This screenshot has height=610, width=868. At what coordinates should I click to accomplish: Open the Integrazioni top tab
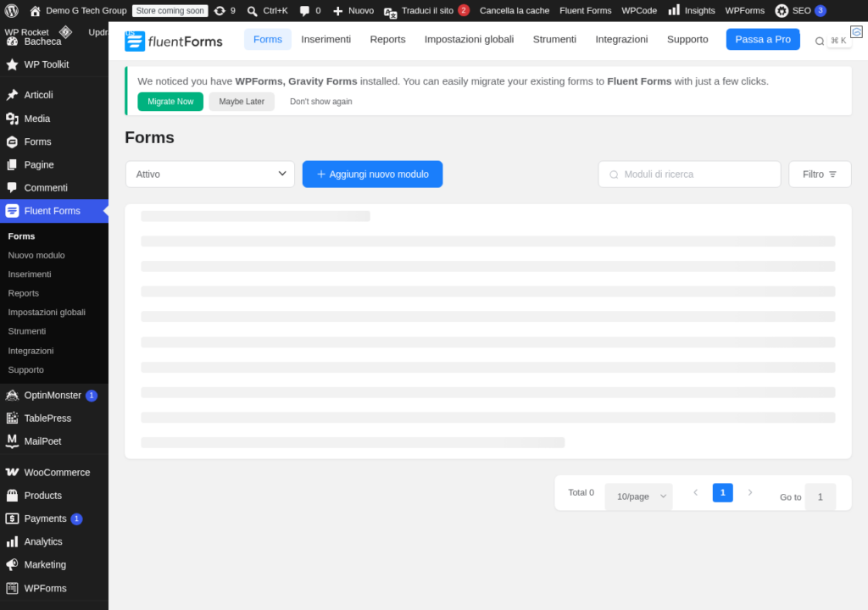(x=621, y=39)
